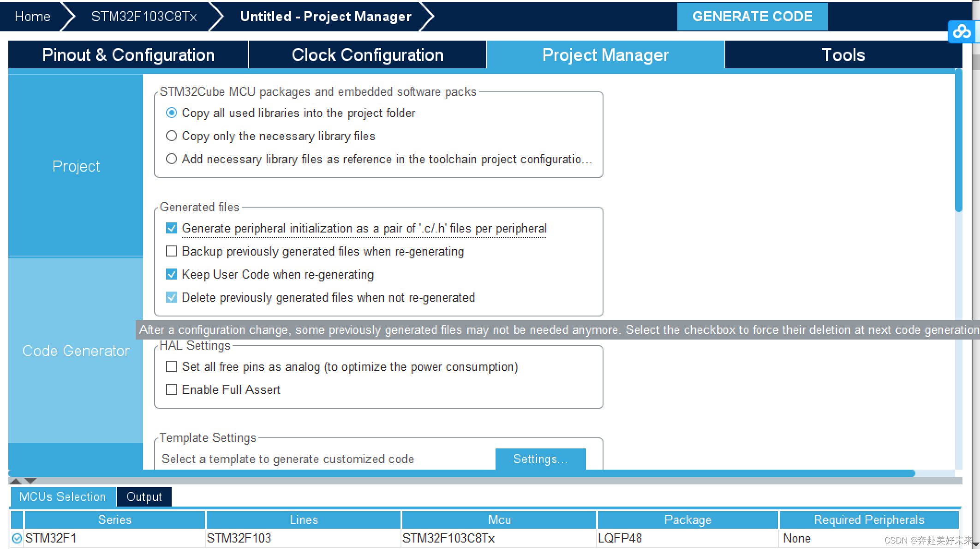Select the Project Manager tab
The height and width of the screenshot is (549, 980).
tap(605, 55)
